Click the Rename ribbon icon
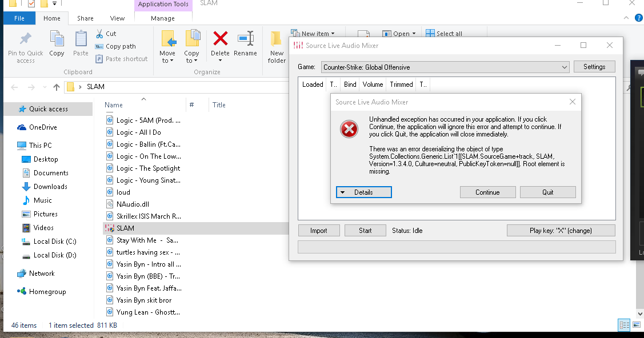Image resolution: width=644 pixels, height=338 pixels. coord(246,39)
